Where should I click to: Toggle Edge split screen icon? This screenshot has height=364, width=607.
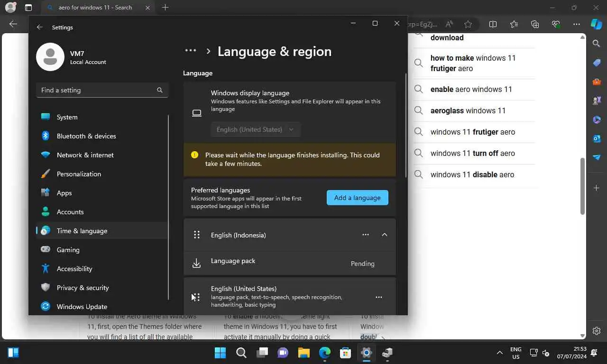click(x=493, y=24)
